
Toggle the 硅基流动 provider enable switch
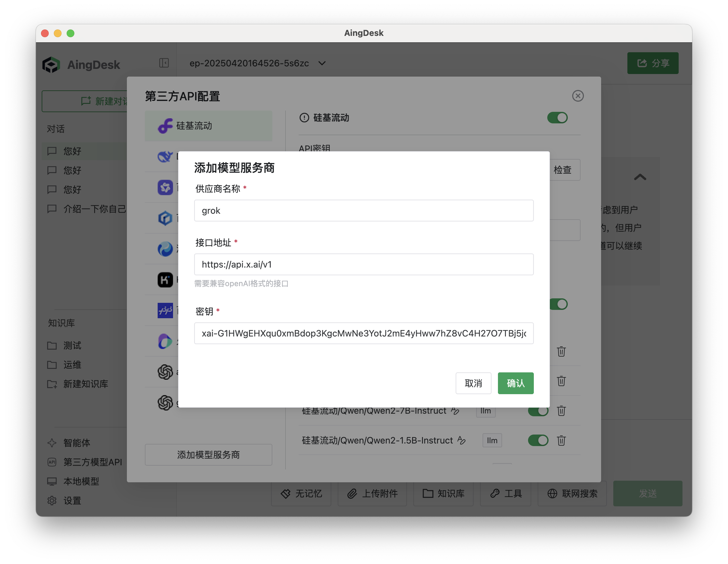557,118
